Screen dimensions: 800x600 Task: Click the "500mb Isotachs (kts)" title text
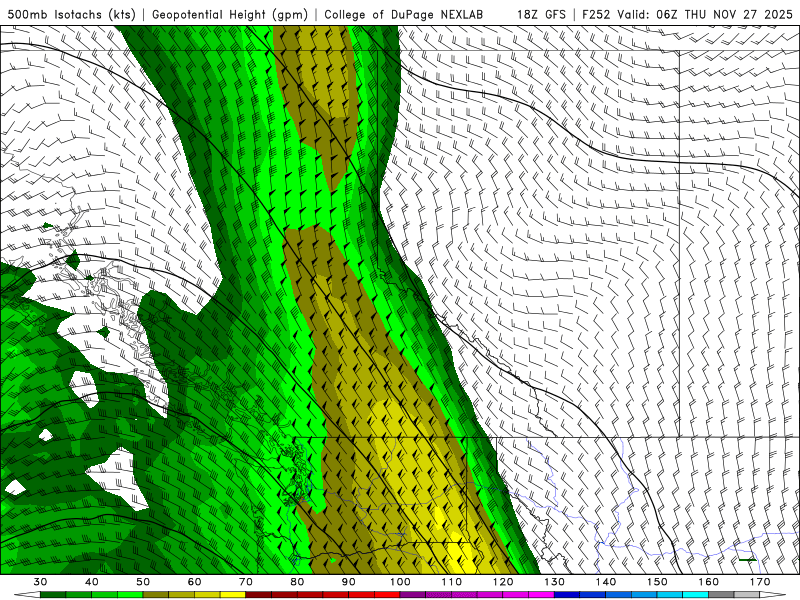(x=71, y=15)
